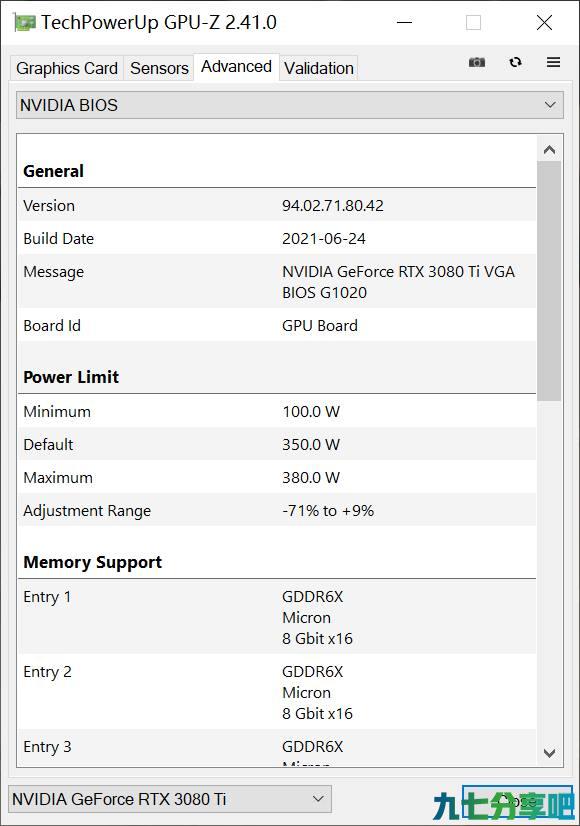Click the Build Date row
Viewport: 580px width, 826px height.
(x=277, y=238)
